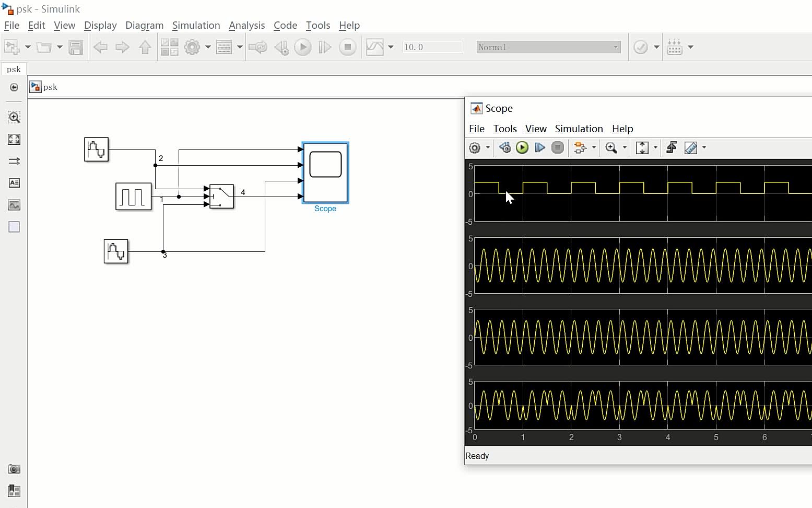Select the lower Sine Wave block
Viewport: 812px width, 508px height.
pyautogui.click(x=116, y=251)
